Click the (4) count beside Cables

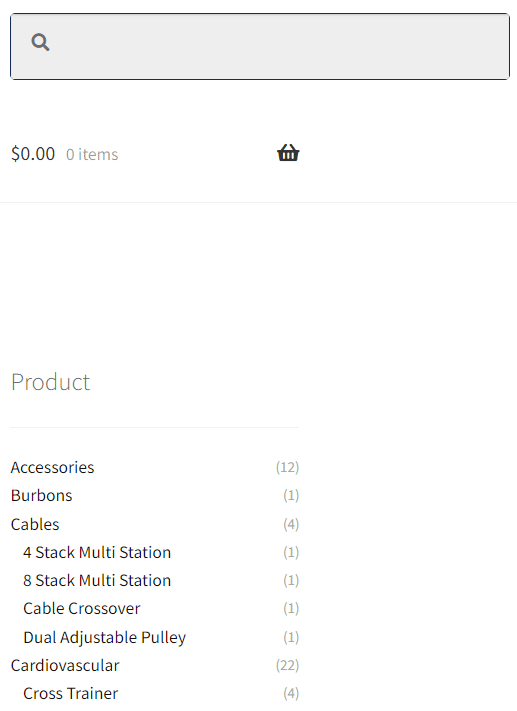[291, 525]
